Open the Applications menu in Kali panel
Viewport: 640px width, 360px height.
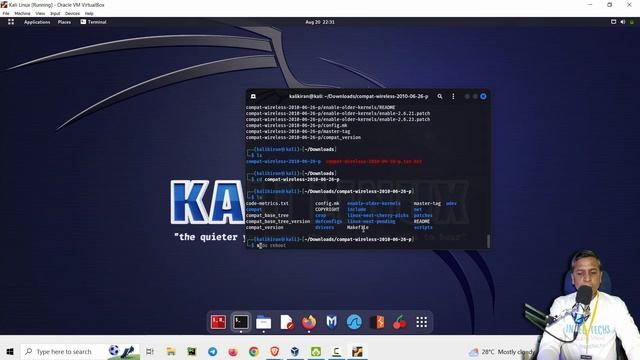pyautogui.click(x=37, y=22)
